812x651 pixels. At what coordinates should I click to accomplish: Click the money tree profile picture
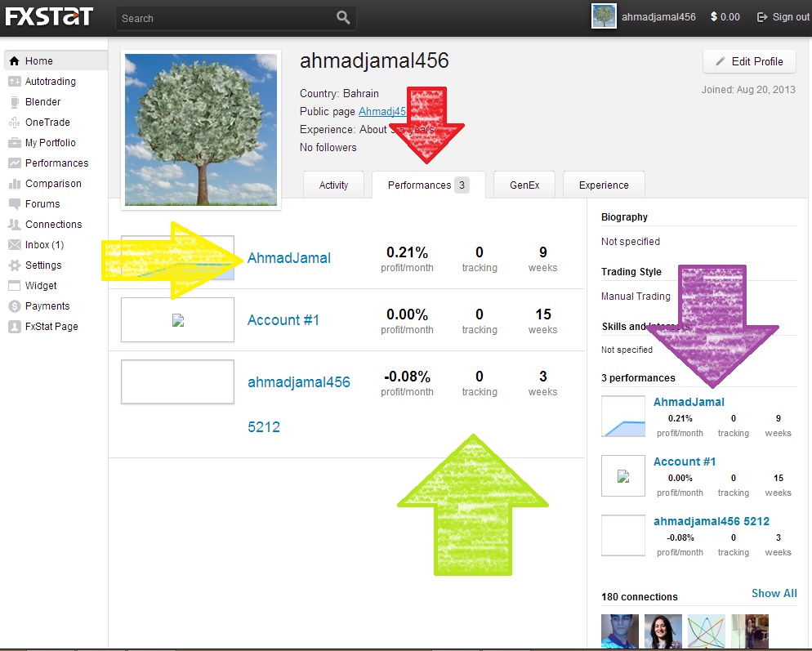201,130
